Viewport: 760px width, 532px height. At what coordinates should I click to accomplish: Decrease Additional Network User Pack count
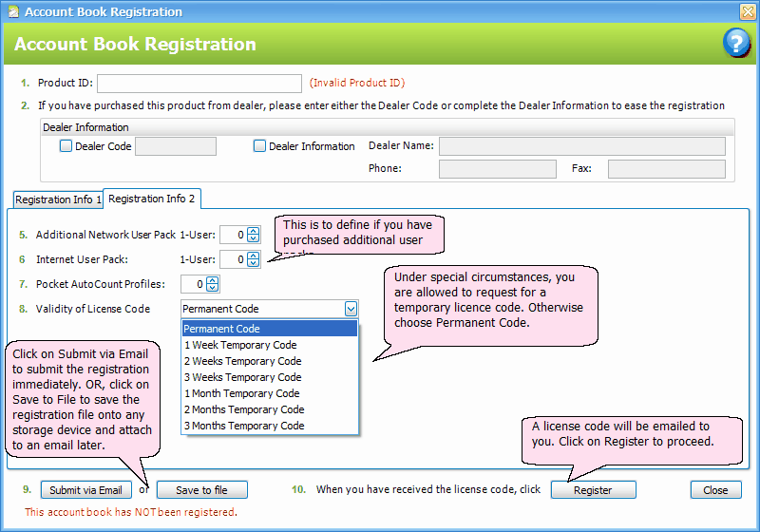(x=254, y=237)
